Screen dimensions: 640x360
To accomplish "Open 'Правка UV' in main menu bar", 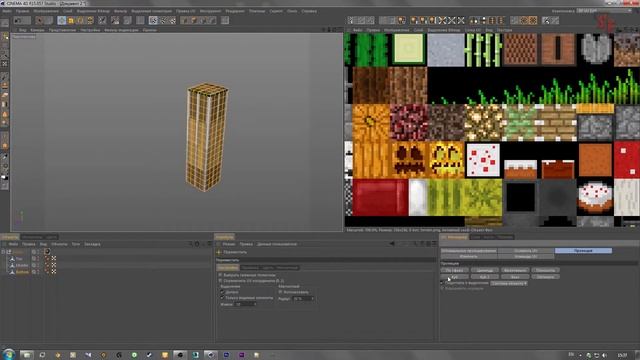I will 186,11.
